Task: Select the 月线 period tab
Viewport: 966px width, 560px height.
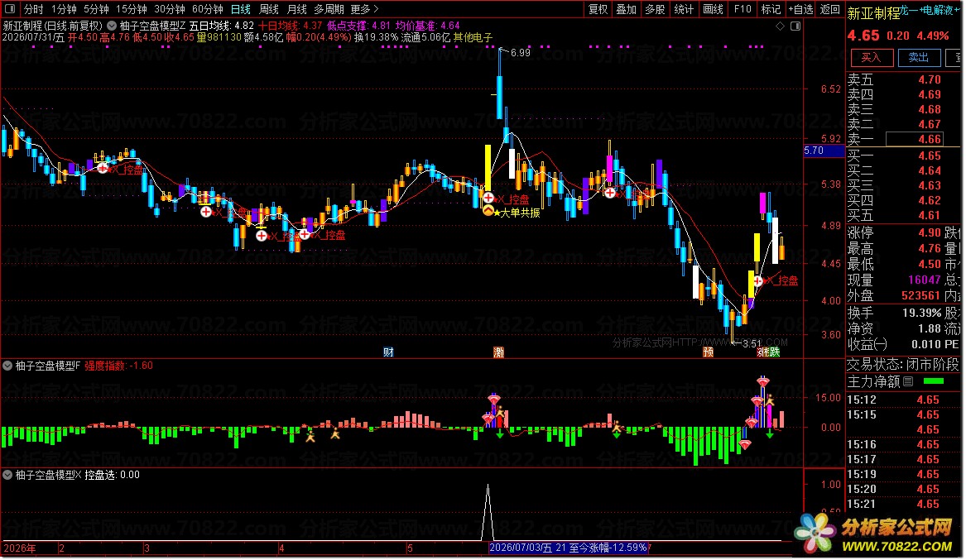Action: coord(297,9)
